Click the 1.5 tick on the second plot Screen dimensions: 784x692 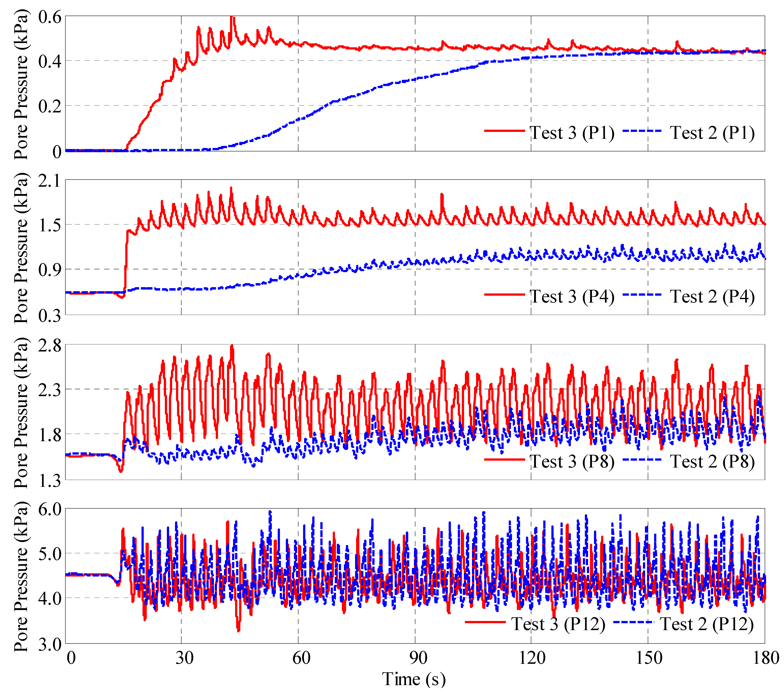[50, 225]
